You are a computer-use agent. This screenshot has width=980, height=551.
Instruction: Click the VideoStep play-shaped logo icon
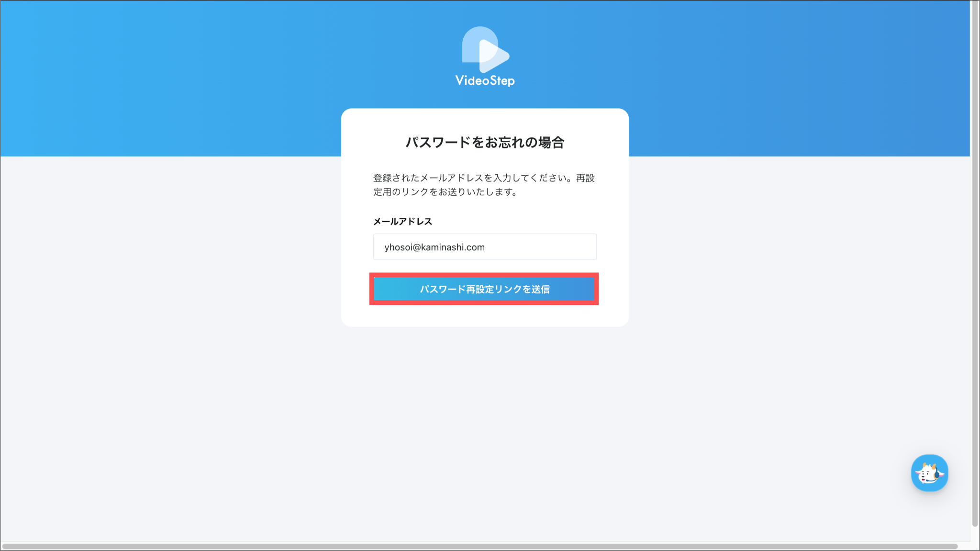click(x=485, y=49)
